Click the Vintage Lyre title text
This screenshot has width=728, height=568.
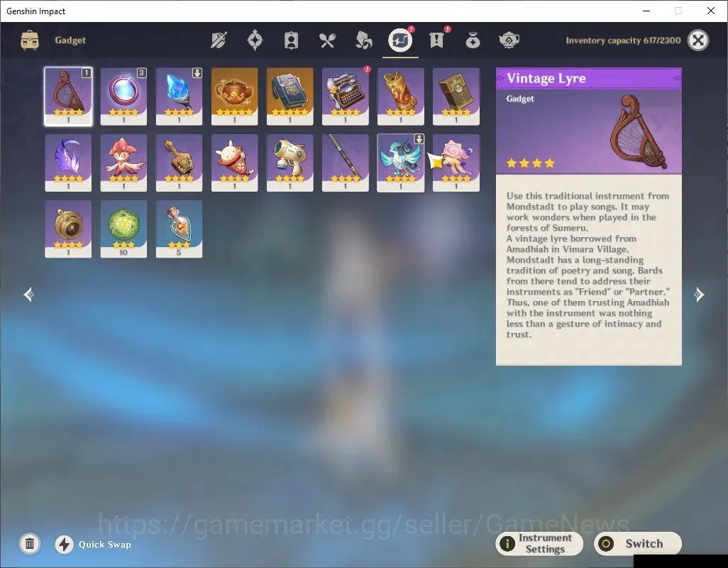click(546, 79)
